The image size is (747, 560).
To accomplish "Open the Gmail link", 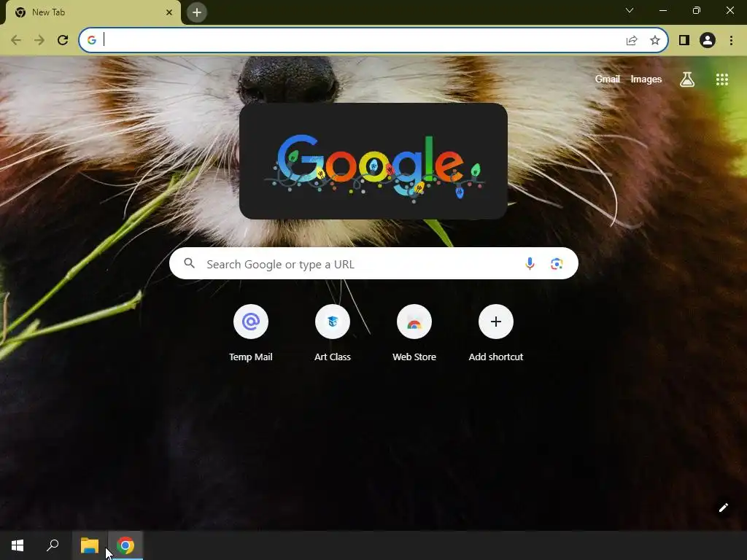I will 608,79.
